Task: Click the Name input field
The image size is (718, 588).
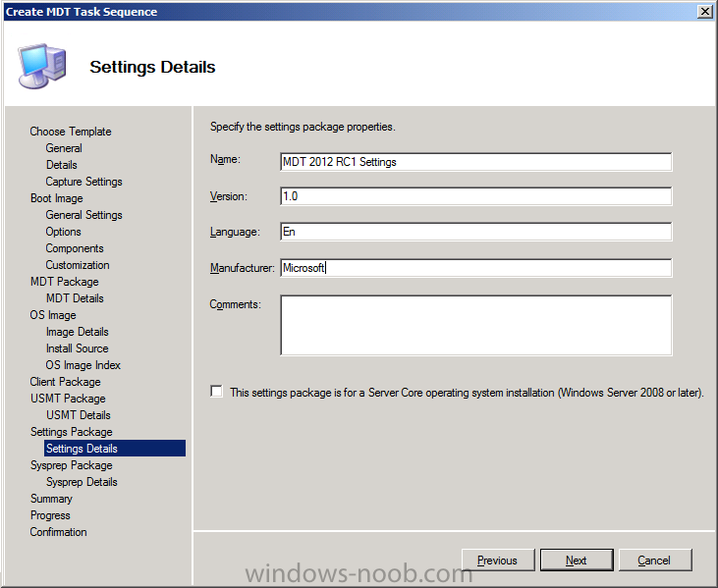Action: click(x=475, y=162)
